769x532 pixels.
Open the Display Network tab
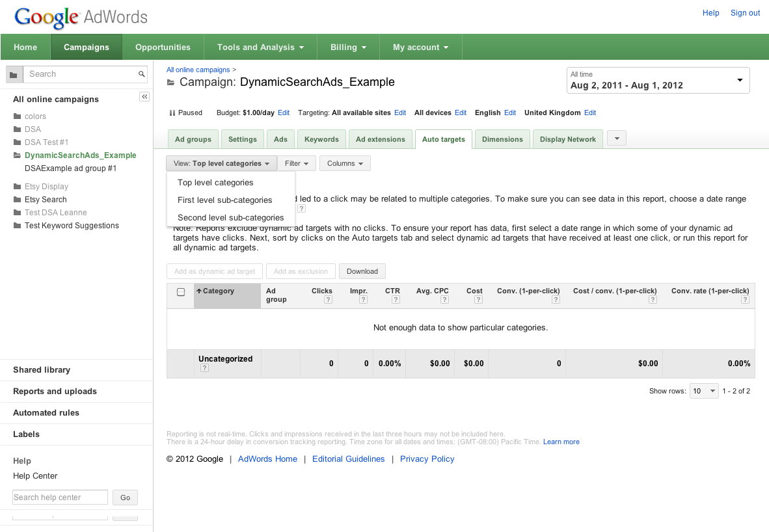[568, 139]
